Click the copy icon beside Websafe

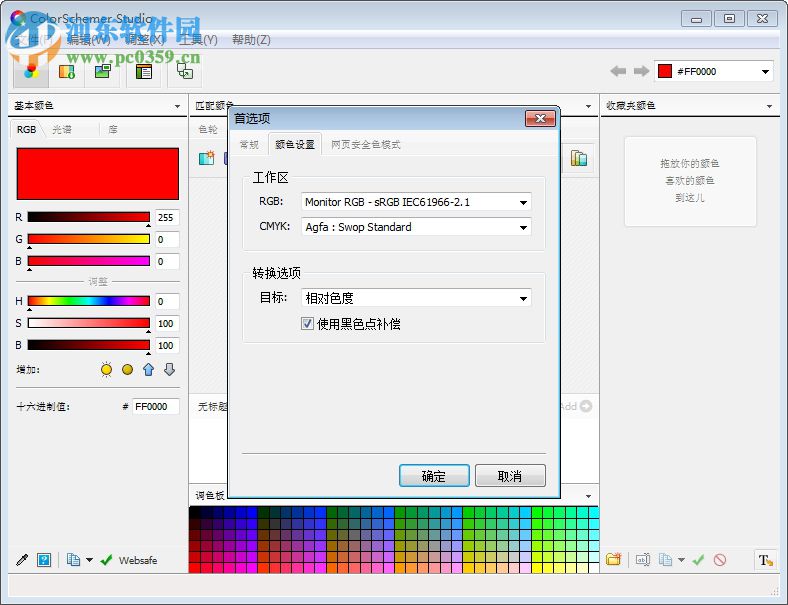pos(73,560)
